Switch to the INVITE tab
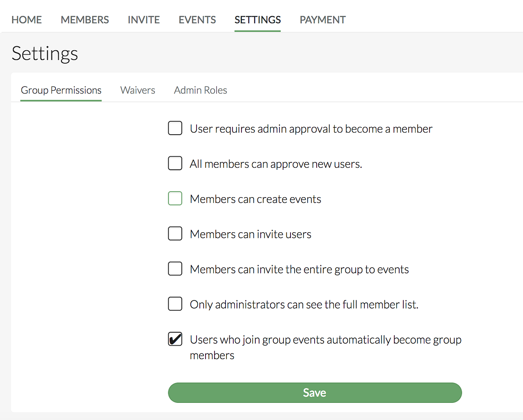 [x=143, y=20]
